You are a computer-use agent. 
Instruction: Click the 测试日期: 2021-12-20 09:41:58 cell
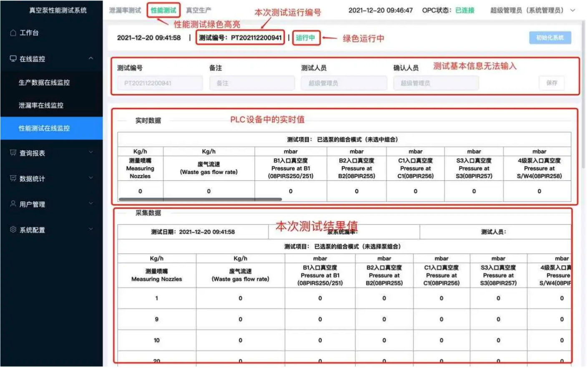193,232
